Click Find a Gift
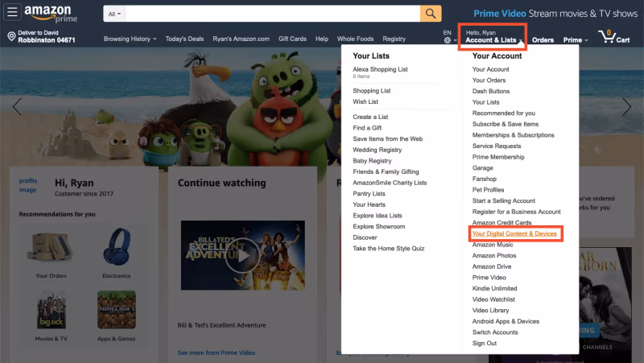Image resolution: width=644 pixels, height=363 pixels. pyautogui.click(x=367, y=128)
